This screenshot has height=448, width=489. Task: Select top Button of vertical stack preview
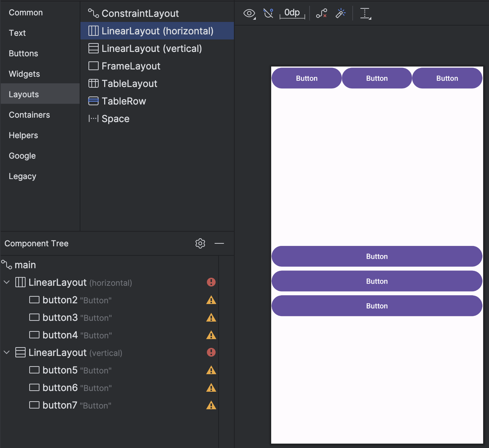[377, 256]
